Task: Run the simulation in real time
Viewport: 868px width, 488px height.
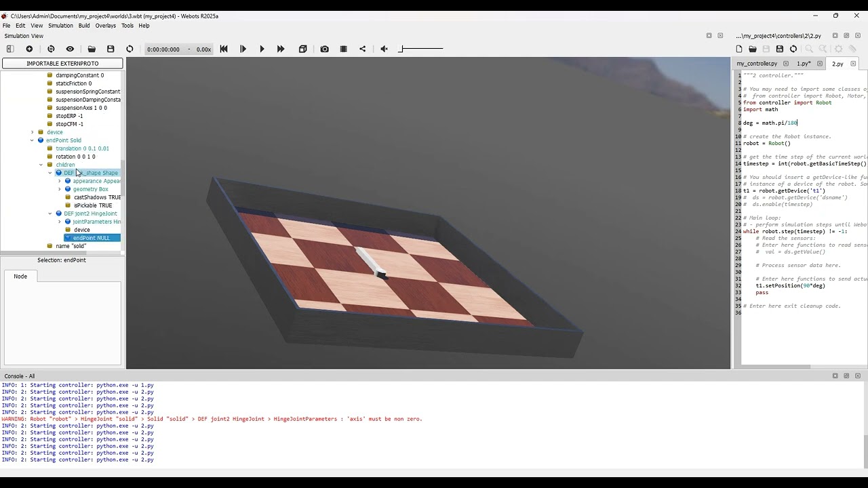Action: click(x=262, y=49)
